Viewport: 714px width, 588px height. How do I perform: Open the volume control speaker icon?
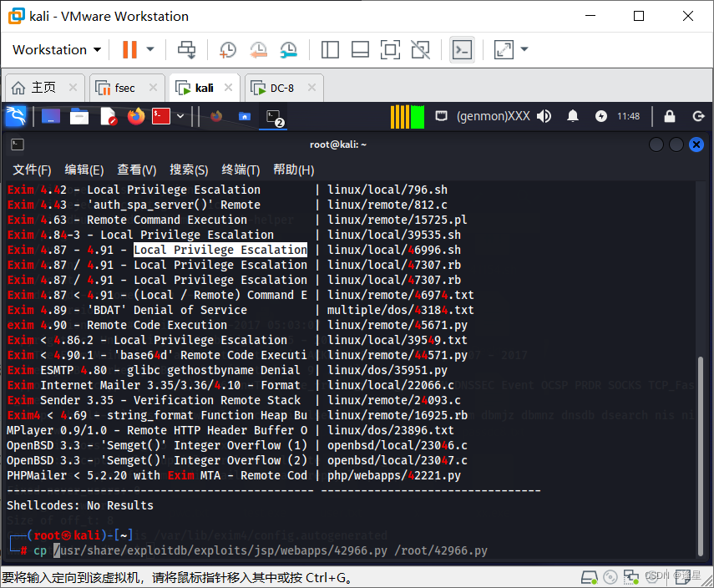[544, 116]
